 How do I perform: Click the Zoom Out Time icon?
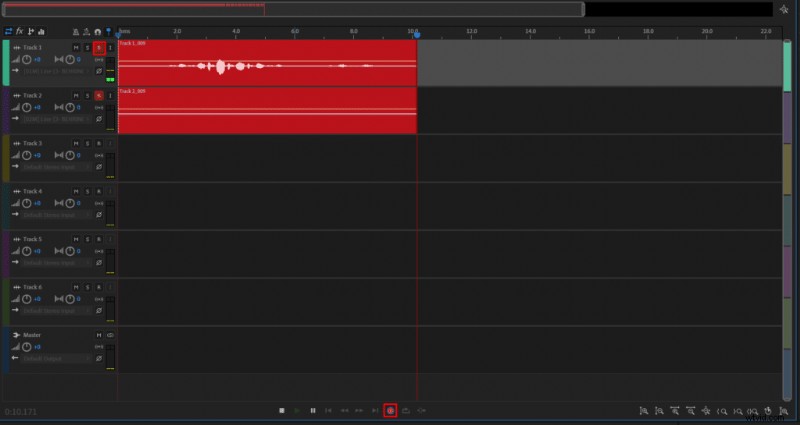pos(690,411)
